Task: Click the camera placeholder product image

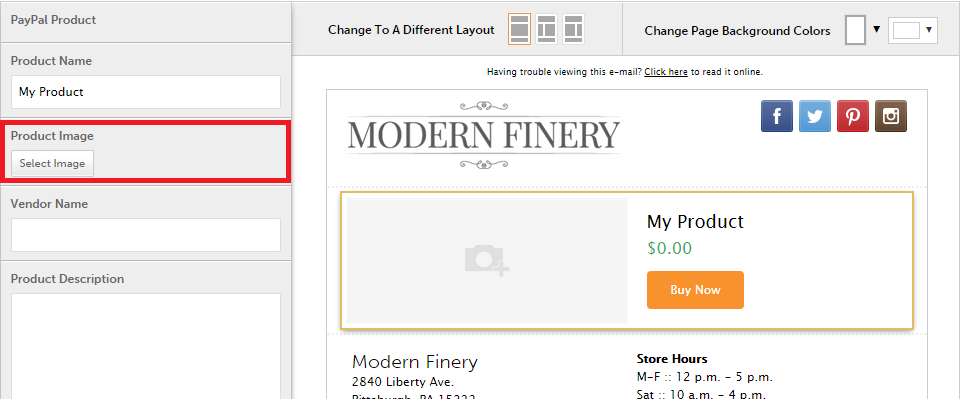Action: (x=487, y=260)
